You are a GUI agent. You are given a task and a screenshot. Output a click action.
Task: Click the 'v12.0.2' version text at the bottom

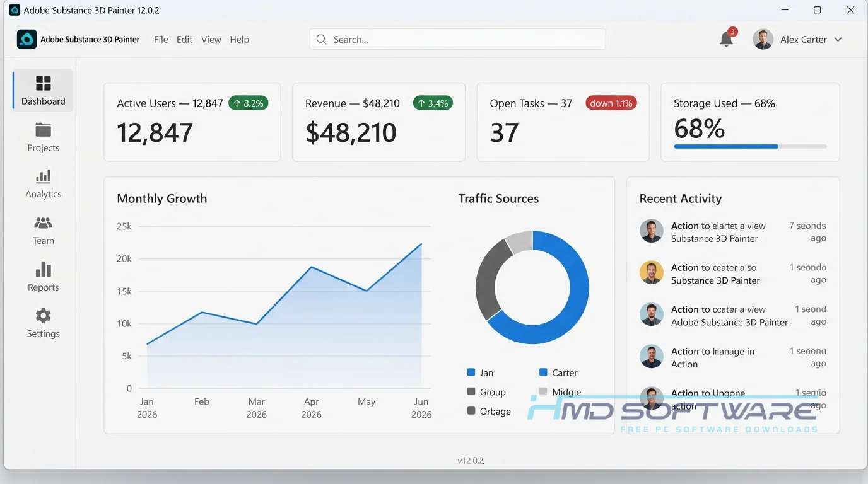pos(471,461)
